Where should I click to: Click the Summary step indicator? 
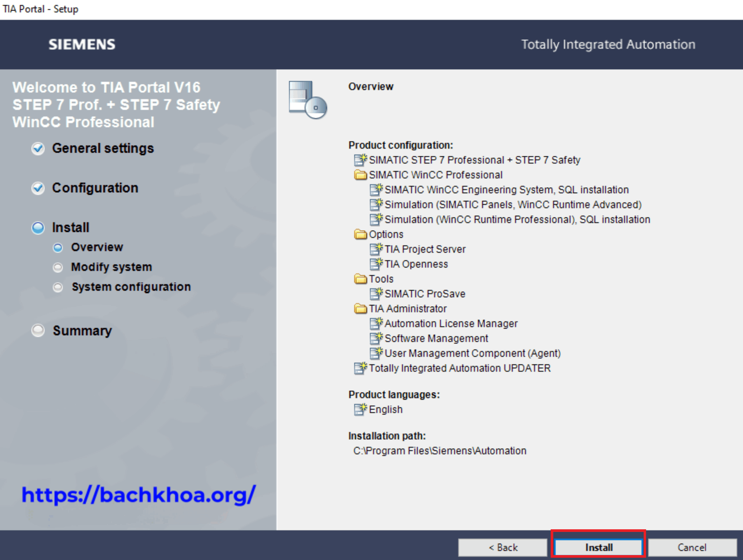click(38, 331)
